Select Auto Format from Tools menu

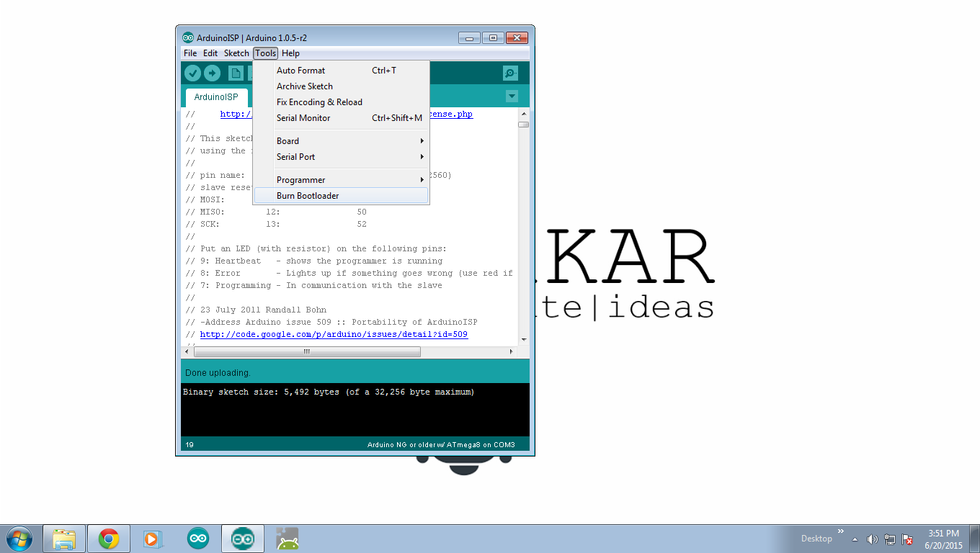[300, 70]
